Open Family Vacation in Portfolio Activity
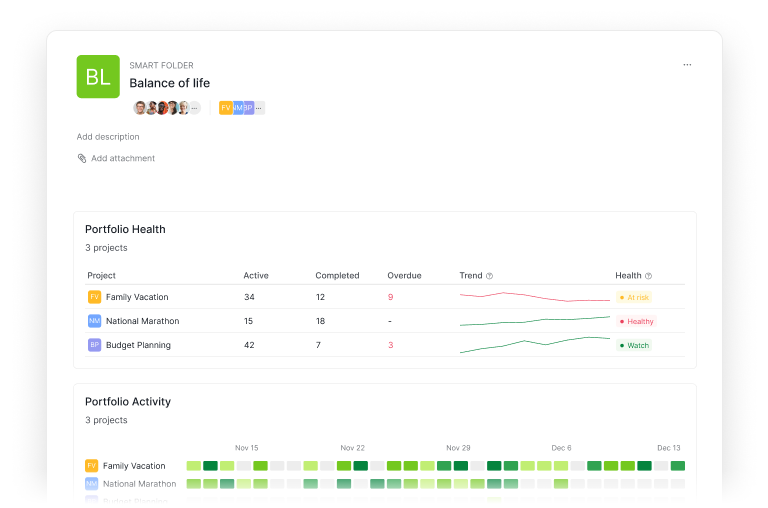The height and width of the screenshot is (508, 768). [134, 465]
